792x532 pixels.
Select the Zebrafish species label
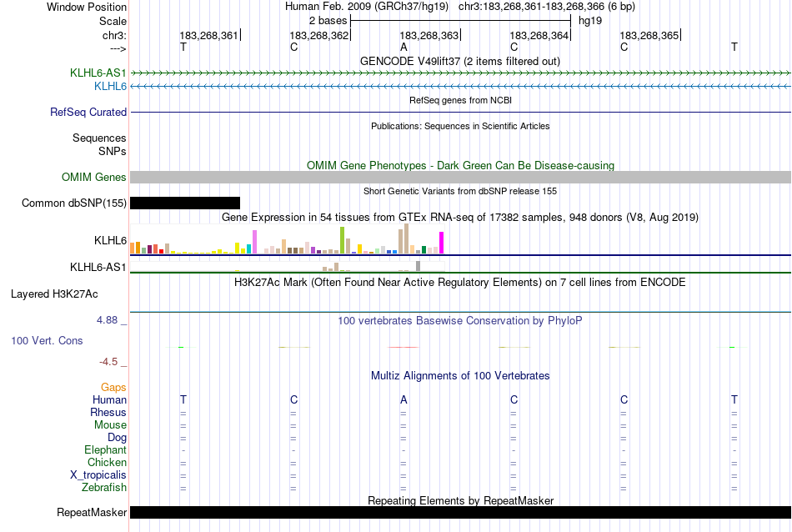coord(103,488)
